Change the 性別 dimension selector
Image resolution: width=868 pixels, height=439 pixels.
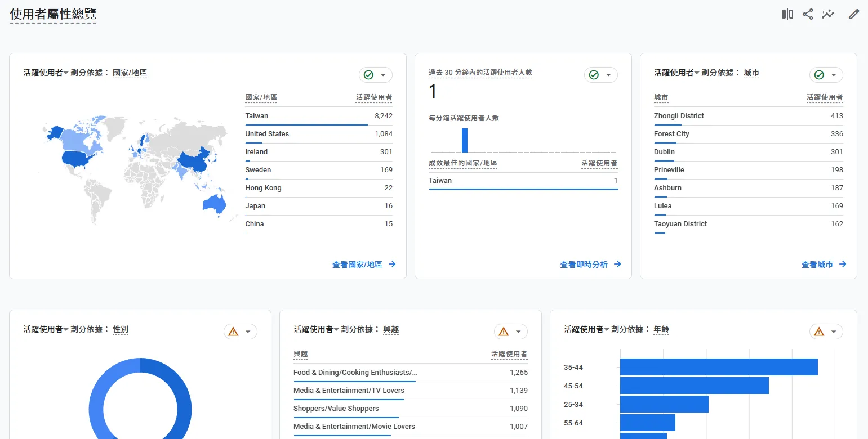[x=121, y=329]
